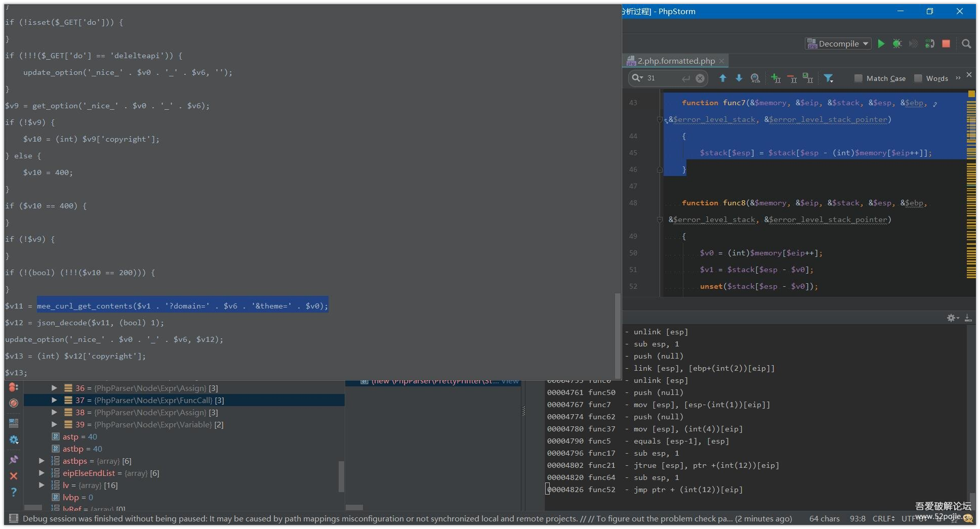Restore layout icon in debug sidebar
This screenshot has height=529, width=980.
coord(14,422)
